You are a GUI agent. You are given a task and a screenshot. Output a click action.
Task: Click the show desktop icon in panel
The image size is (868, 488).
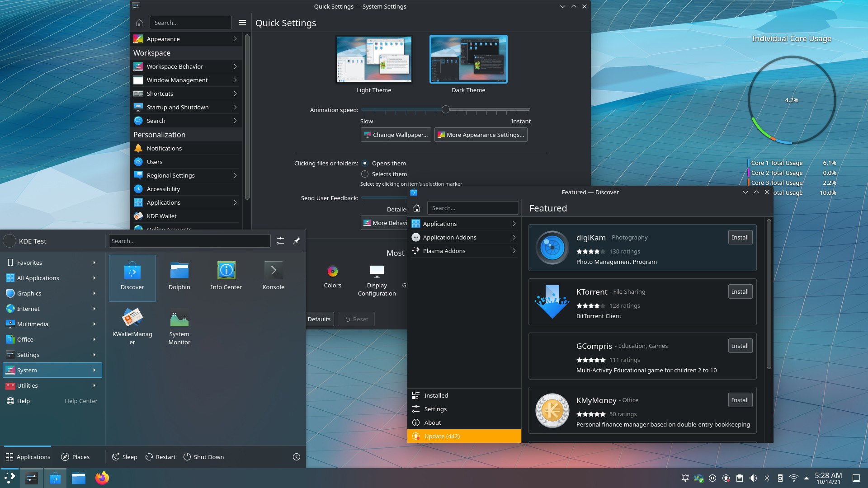[856, 478]
